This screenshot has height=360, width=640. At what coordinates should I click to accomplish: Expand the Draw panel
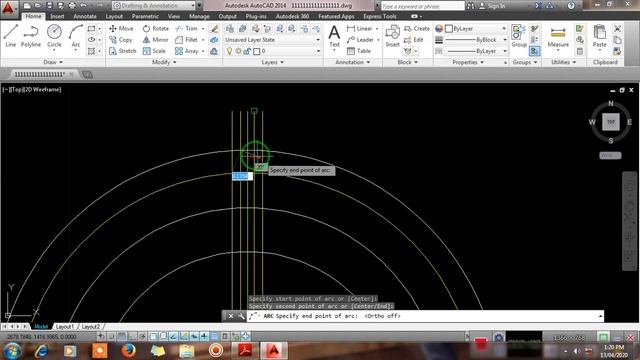[x=53, y=62]
